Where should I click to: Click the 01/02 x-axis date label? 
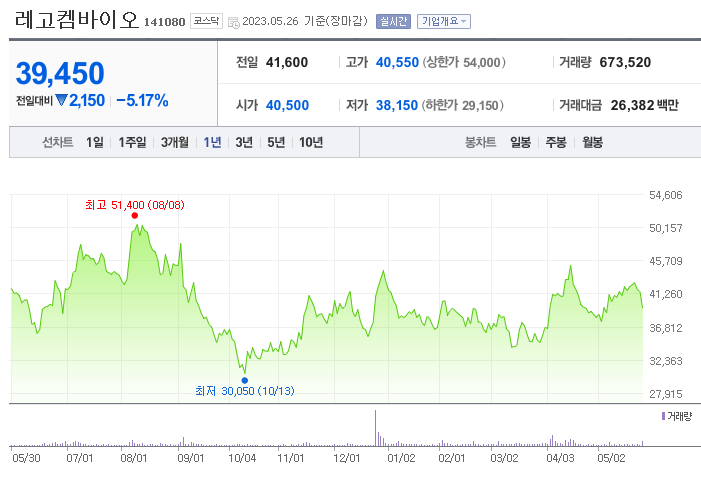point(401,458)
